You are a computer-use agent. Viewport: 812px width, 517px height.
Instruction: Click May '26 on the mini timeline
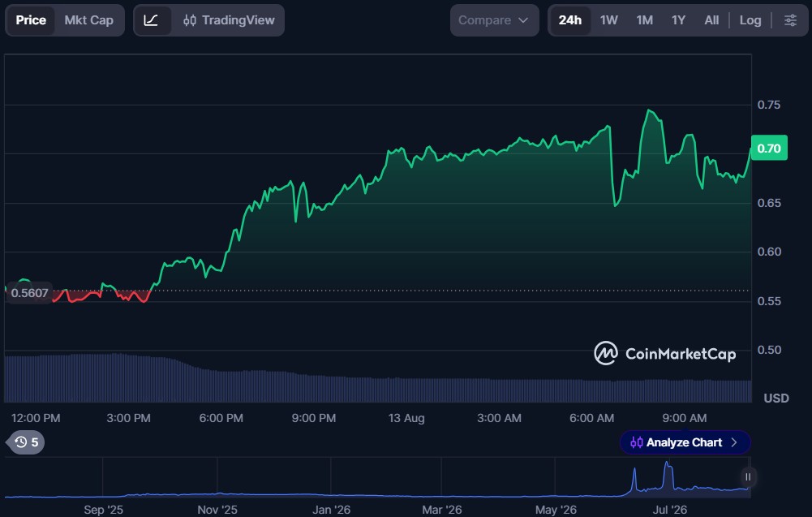(x=556, y=510)
